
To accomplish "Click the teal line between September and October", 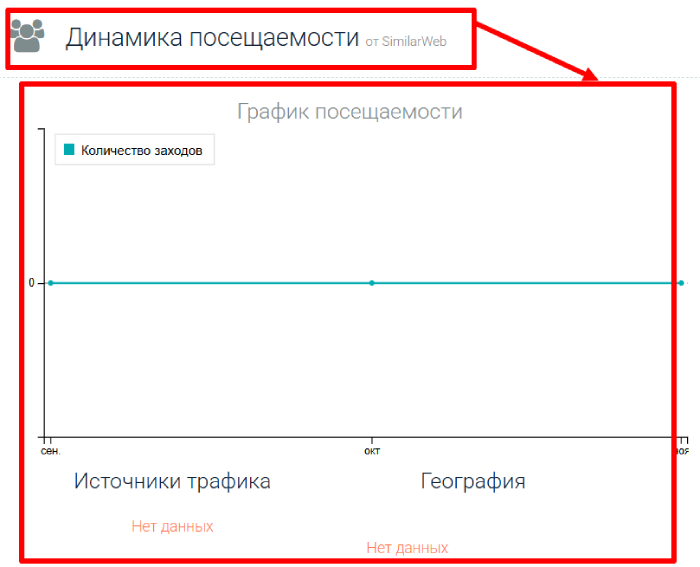I will (x=210, y=283).
